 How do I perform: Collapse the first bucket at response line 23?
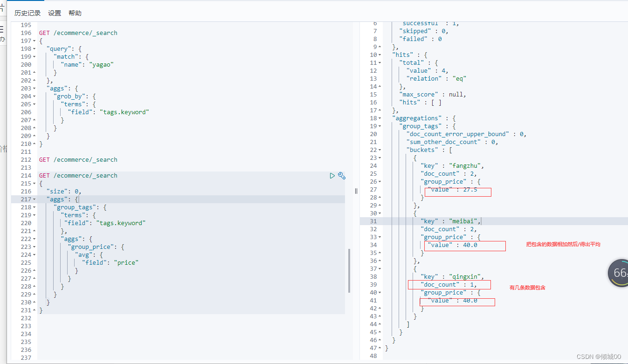point(380,158)
